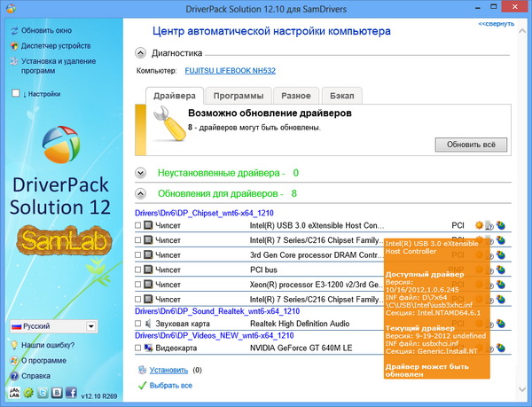The image size is (532, 407).
Task: Click the globe icon in Xeon(R) processor row
Action: click(x=500, y=285)
